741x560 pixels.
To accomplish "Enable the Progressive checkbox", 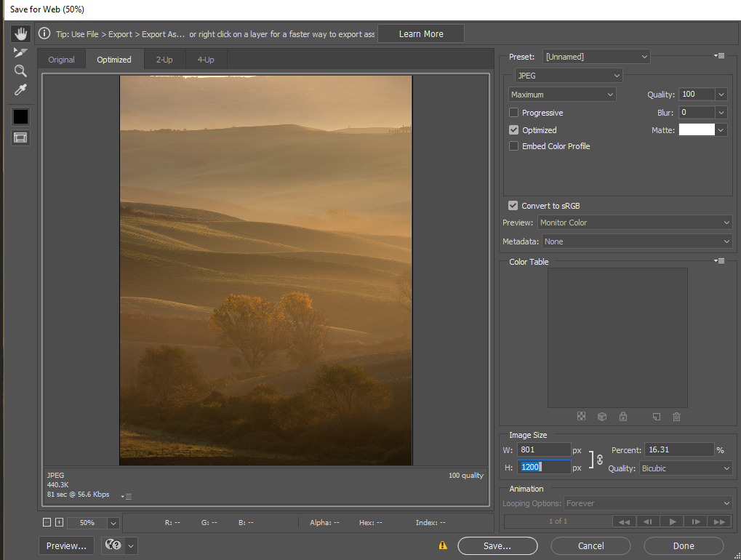I will (x=514, y=113).
